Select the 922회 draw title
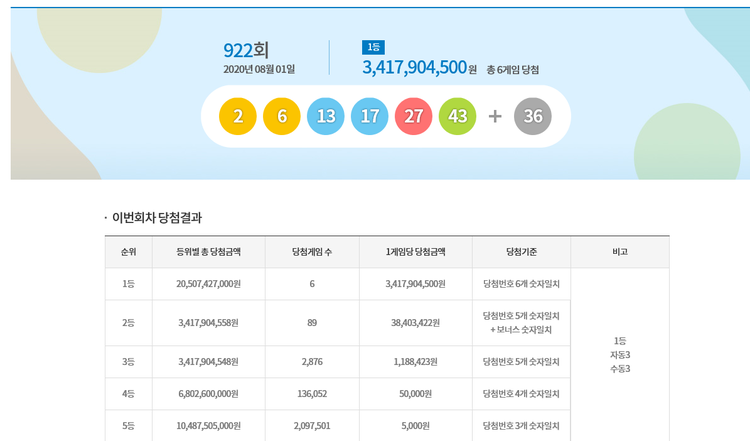This screenshot has height=441, width=750. [x=246, y=50]
